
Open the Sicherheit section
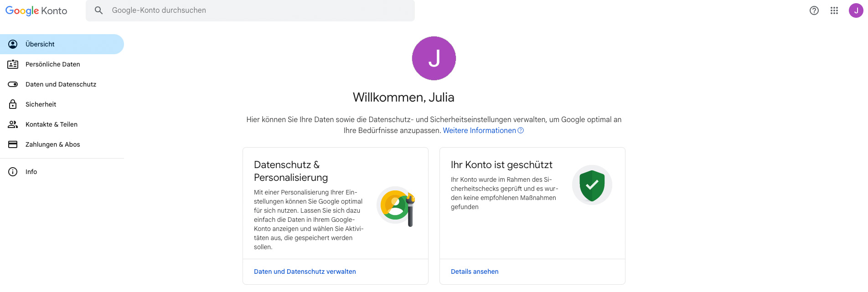coord(62,104)
